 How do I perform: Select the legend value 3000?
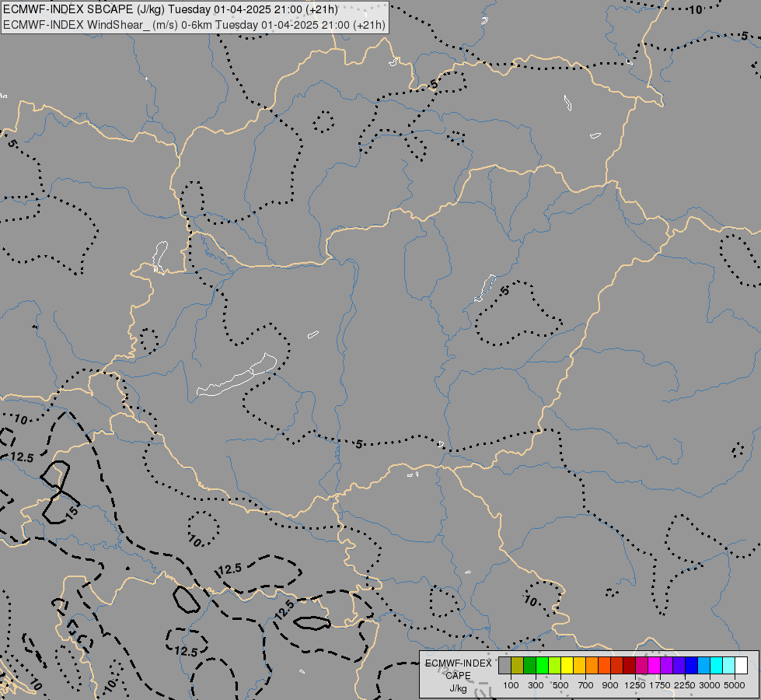(x=710, y=685)
